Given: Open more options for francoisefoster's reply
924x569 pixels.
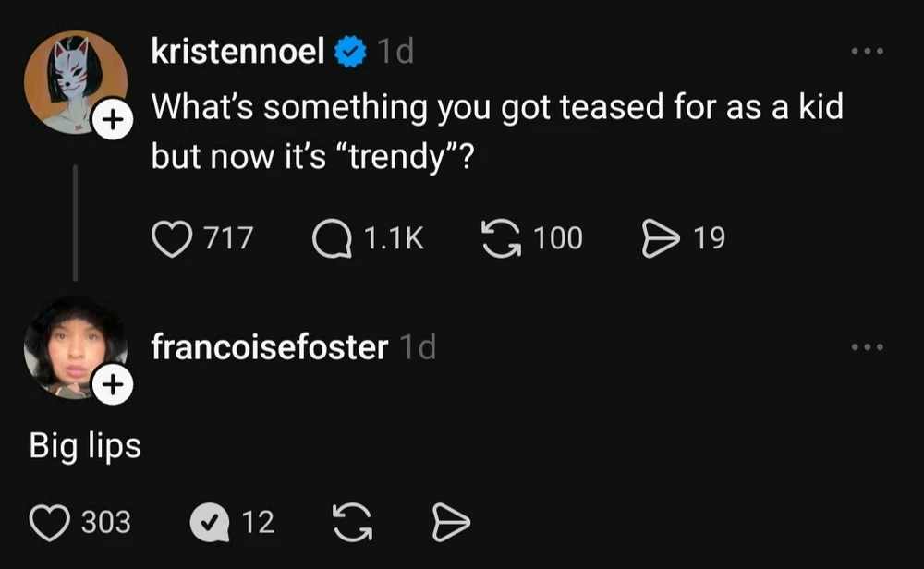Looking at the screenshot, I should pyautogui.click(x=868, y=347).
